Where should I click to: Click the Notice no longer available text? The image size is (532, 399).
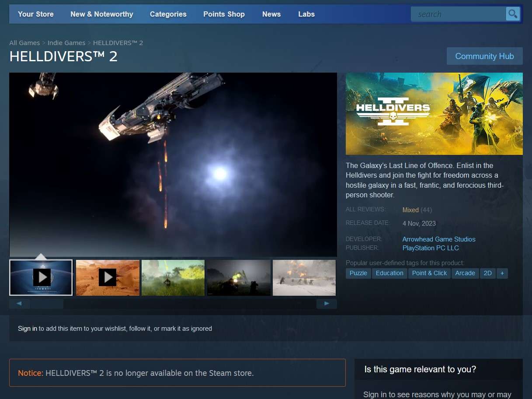tap(136, 373)
